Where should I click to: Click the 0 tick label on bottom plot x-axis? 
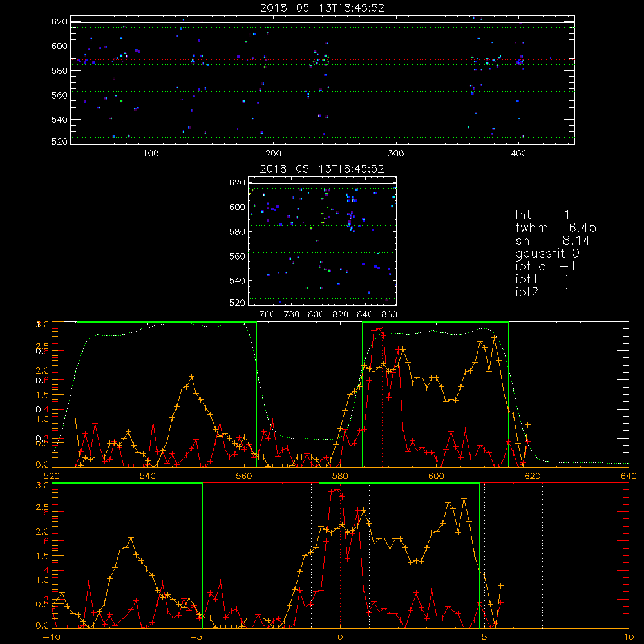340,637
